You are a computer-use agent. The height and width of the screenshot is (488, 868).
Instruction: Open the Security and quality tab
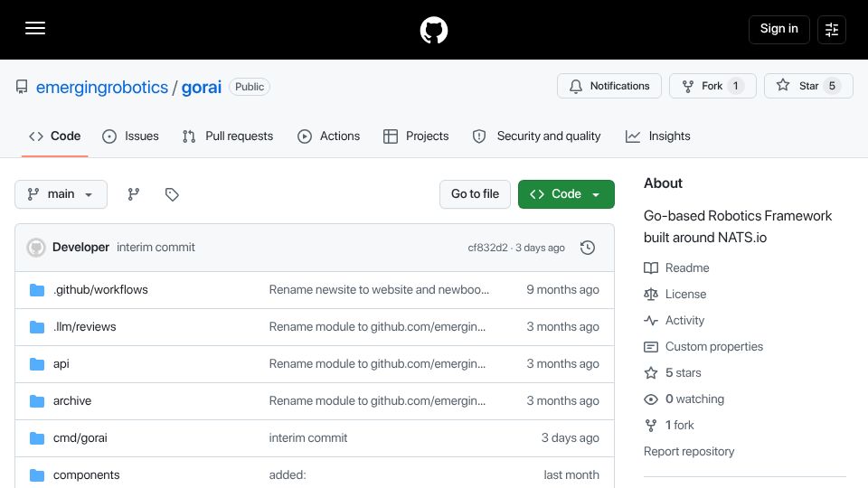point(536,136)
